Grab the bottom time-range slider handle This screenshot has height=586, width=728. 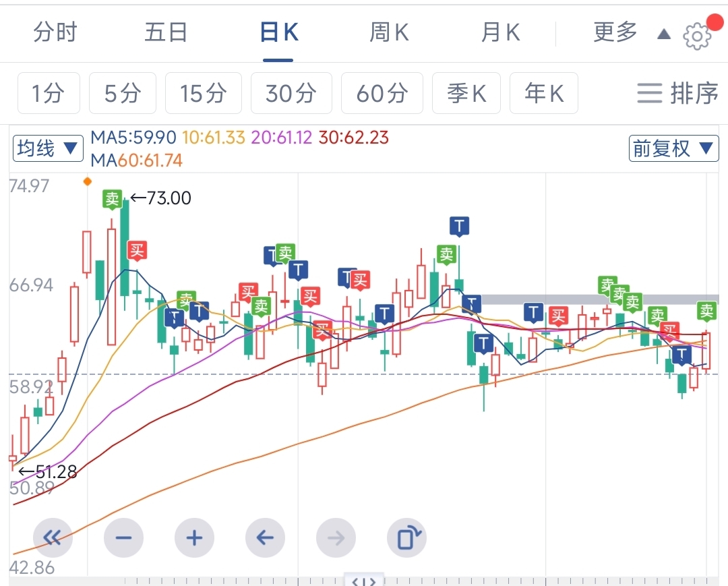(x=363, y=581)
